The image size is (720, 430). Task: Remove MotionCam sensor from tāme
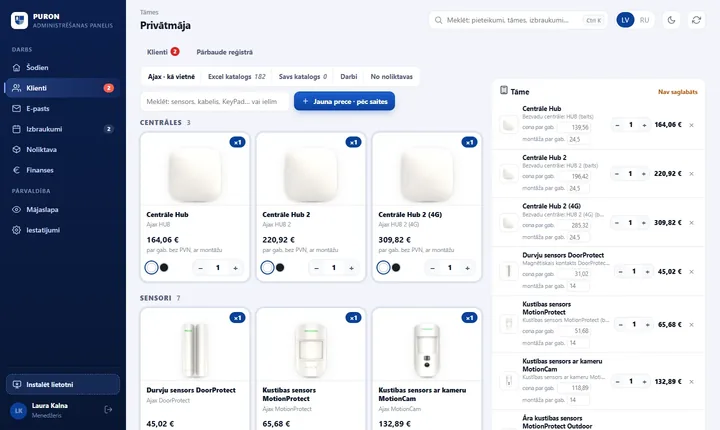692,382
